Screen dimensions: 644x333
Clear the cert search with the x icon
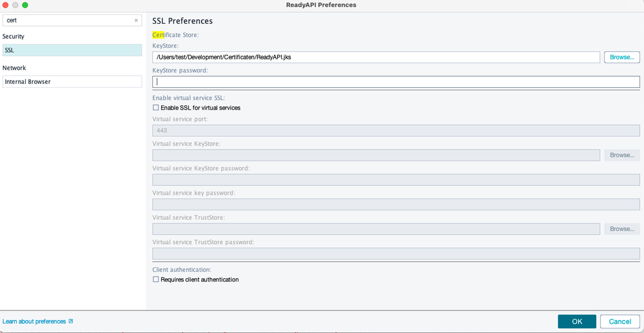[136, 20]
